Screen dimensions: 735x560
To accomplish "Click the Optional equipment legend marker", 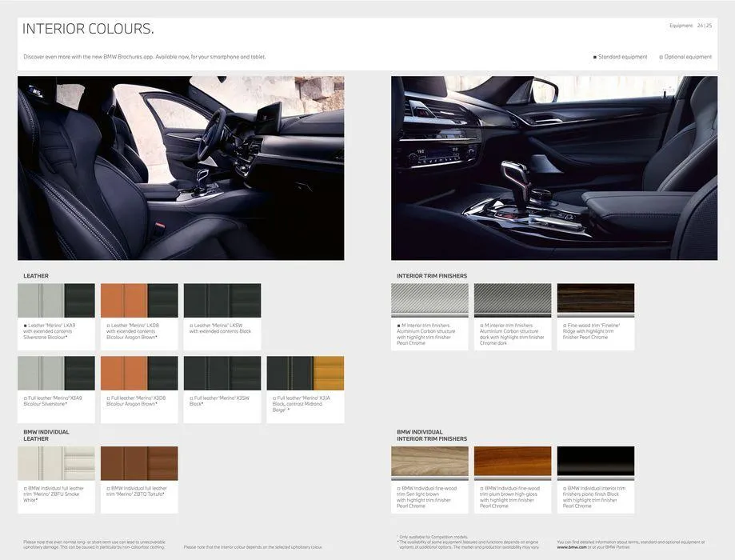I will pos(661,58).
